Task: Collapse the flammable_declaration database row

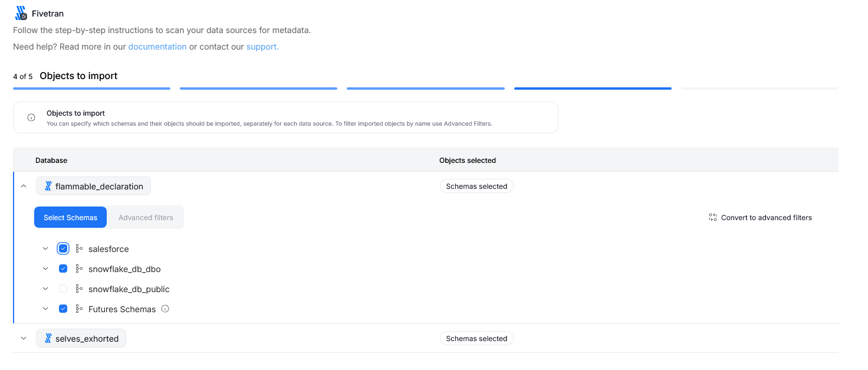Action: tap(24, 186)
